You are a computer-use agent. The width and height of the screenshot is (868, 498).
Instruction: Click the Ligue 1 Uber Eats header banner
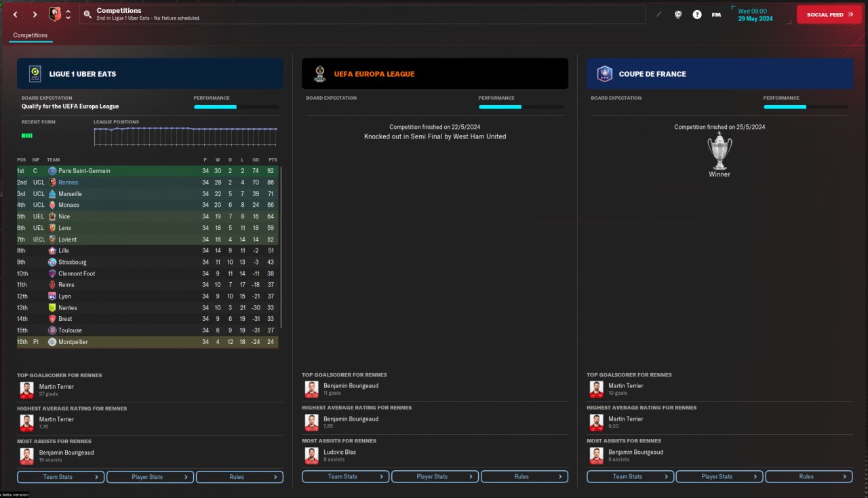(150, 73)
